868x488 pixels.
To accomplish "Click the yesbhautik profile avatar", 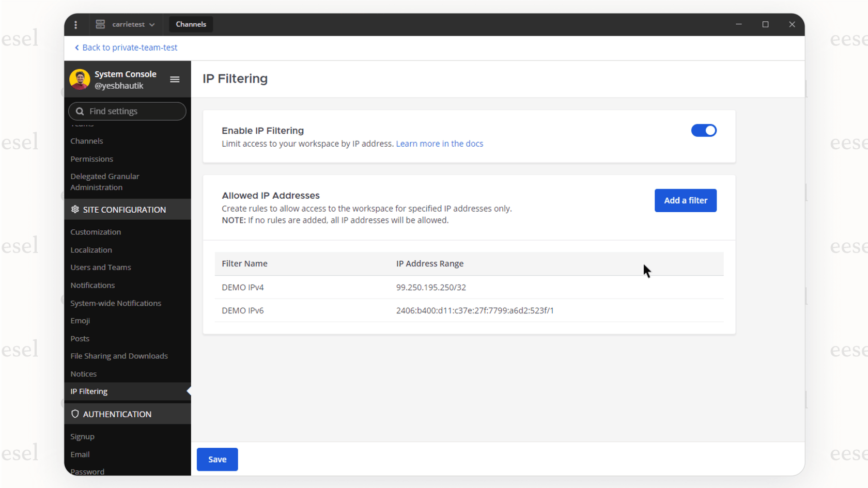I will click(x=80, y=79).
